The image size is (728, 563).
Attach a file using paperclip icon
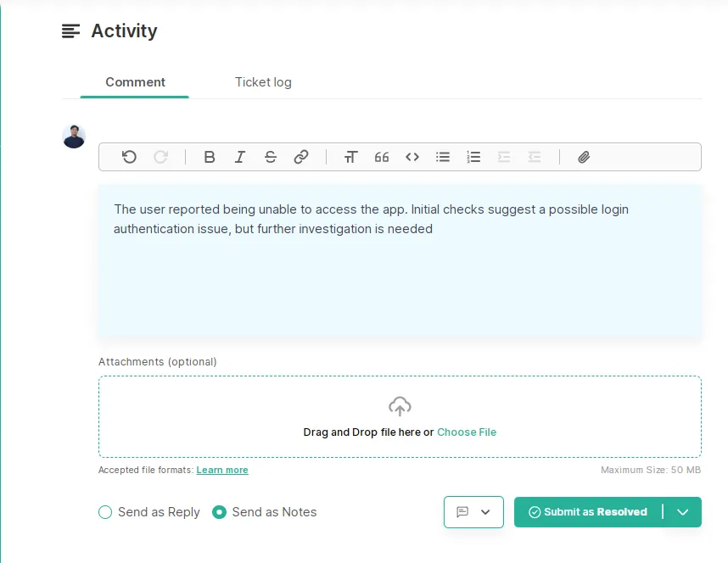coord(584,158)
